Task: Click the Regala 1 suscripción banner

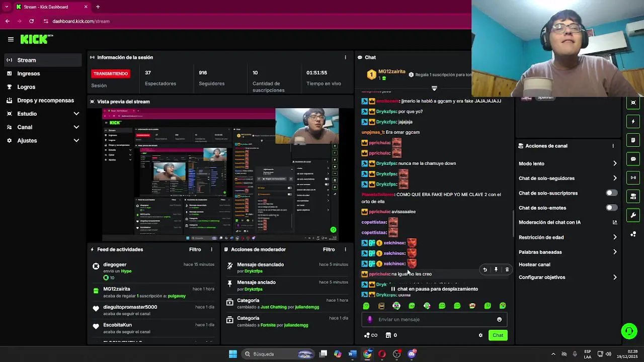Action: point(440,74)
